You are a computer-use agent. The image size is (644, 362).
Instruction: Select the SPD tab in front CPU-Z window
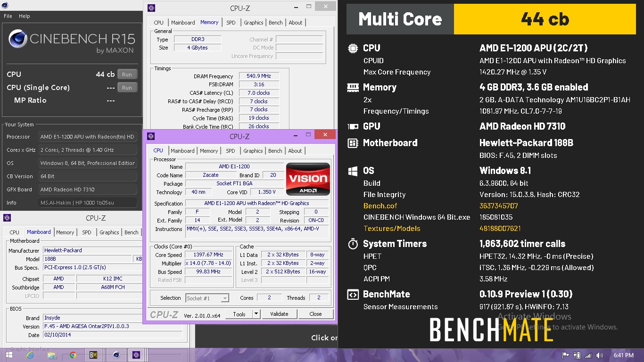coord(231,151)
